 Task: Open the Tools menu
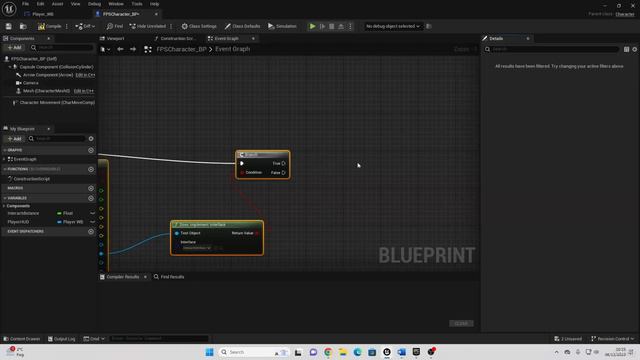[x=137, y=4]
